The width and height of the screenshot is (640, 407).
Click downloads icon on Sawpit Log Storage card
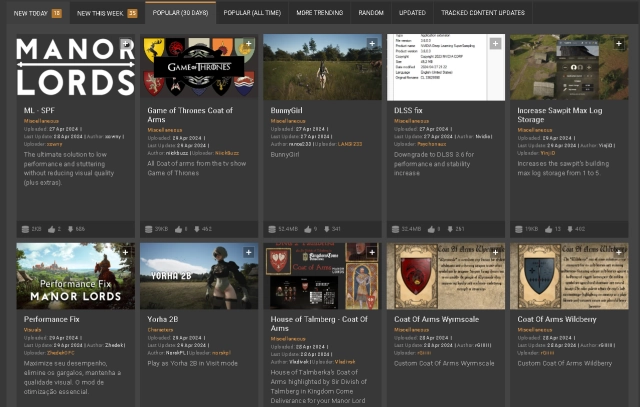pyautogui.click(x=570, y=229)
